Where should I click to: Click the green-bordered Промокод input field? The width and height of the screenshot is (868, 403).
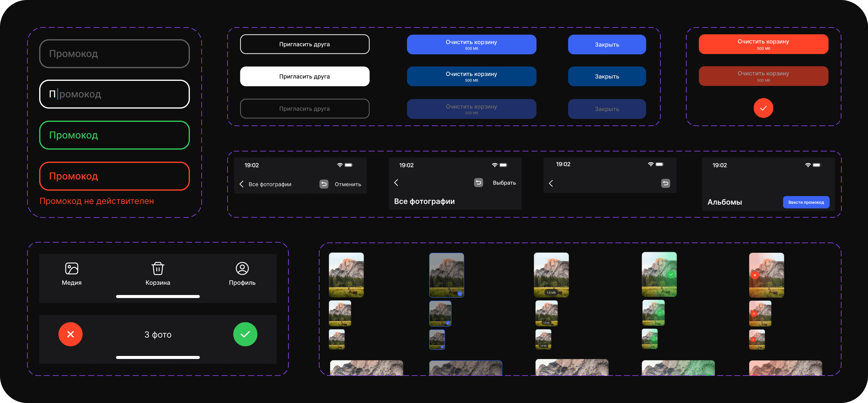[x=115, y=135]
